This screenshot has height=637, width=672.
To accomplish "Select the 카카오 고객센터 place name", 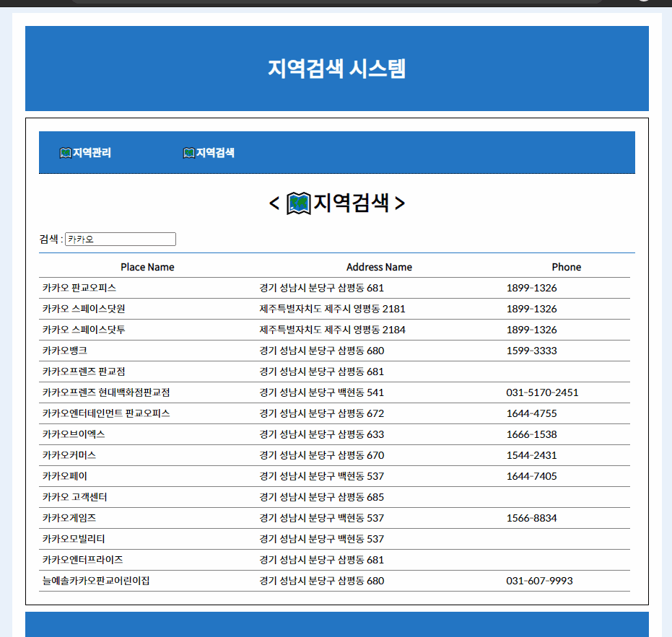I will point(74,497).
